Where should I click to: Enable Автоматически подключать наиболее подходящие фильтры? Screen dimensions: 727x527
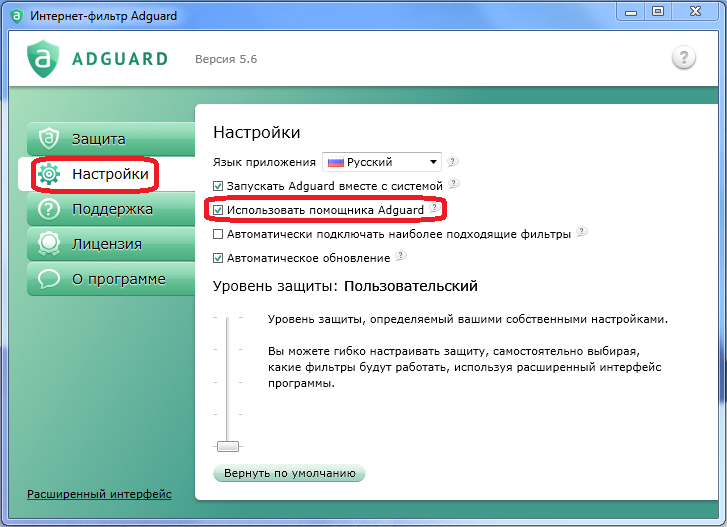click(x=218, y=234)
